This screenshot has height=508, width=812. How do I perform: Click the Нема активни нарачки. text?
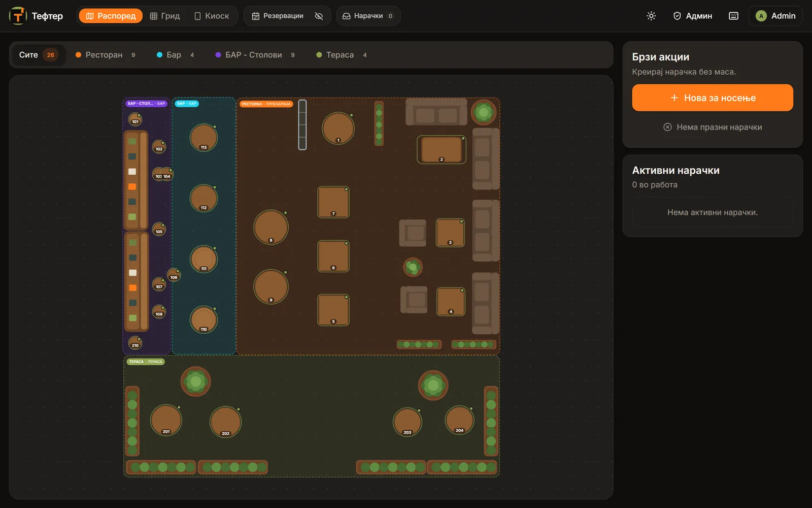[713, 212]
